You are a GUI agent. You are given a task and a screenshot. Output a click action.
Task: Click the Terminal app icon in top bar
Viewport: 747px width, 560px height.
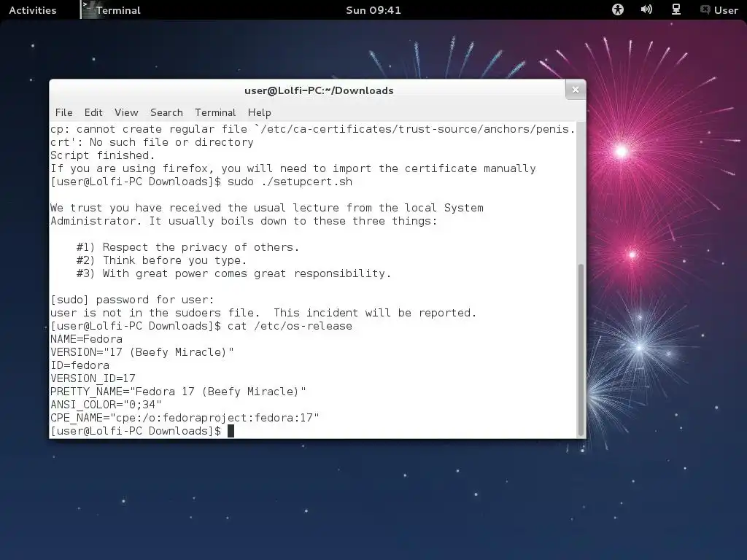pos(88,9)
